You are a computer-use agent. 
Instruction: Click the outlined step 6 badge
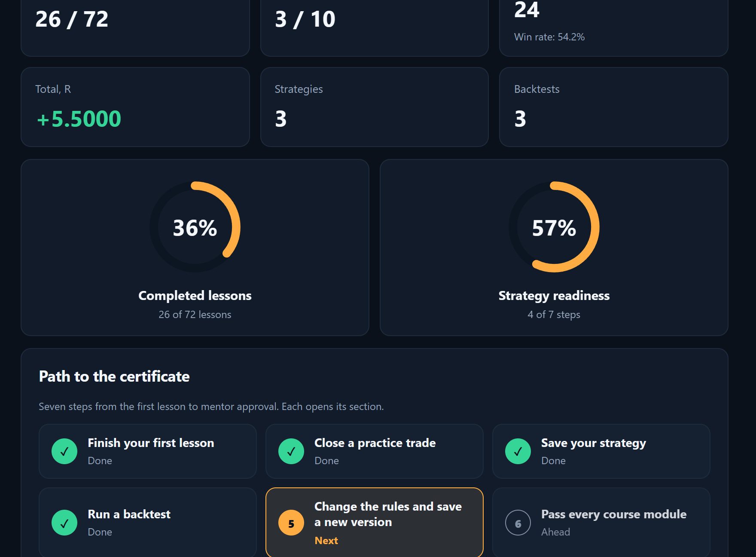click(518, 523)
